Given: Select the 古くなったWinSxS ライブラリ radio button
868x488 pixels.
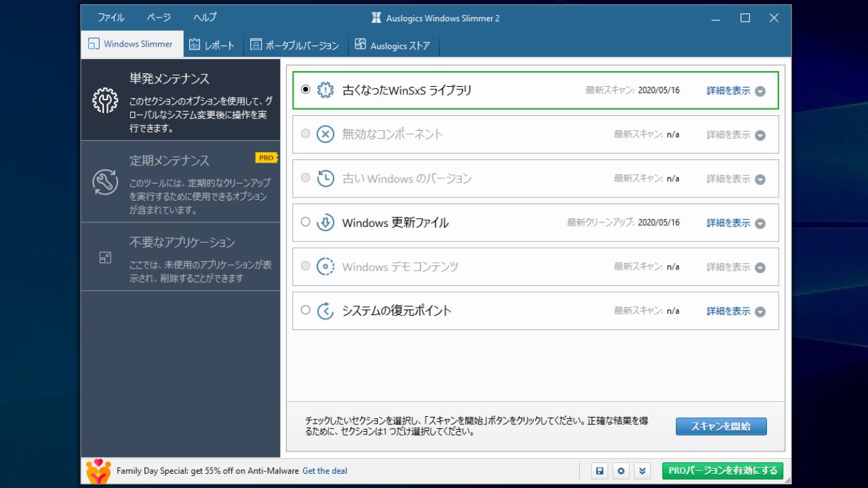Looking at the screenshot, I should click(305, 89).
